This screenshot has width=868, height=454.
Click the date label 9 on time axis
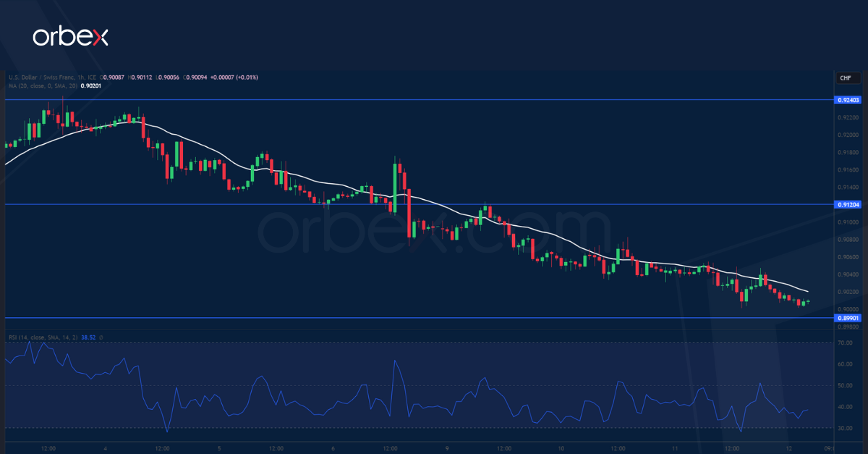tap(447, 448)
